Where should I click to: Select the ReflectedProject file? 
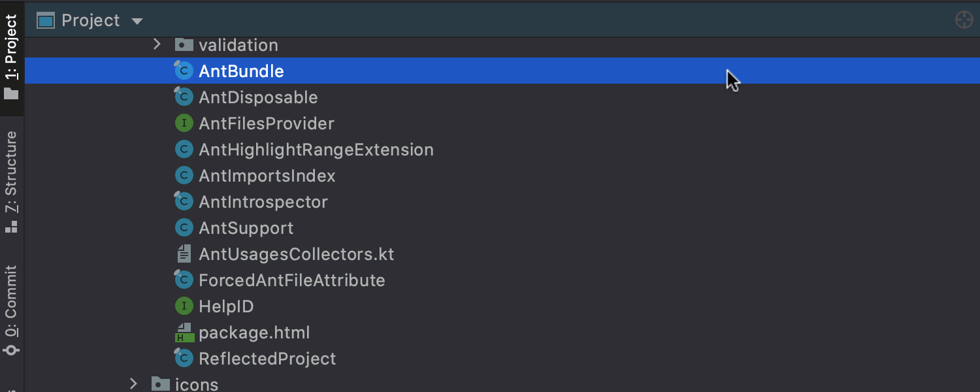coord(268,358)
